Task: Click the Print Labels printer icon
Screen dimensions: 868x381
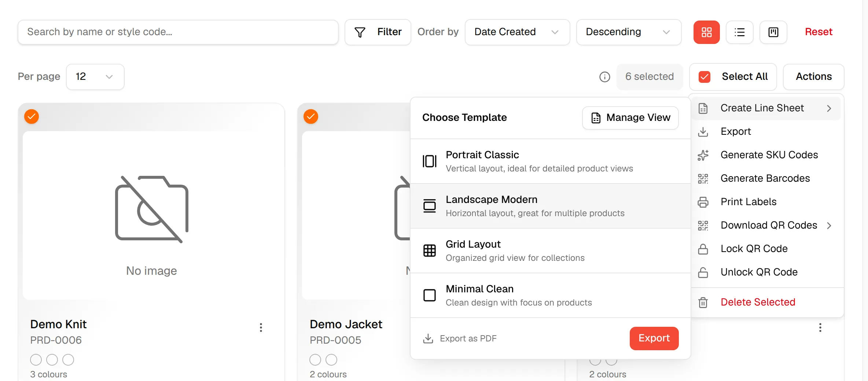Action: coord(703,202)
